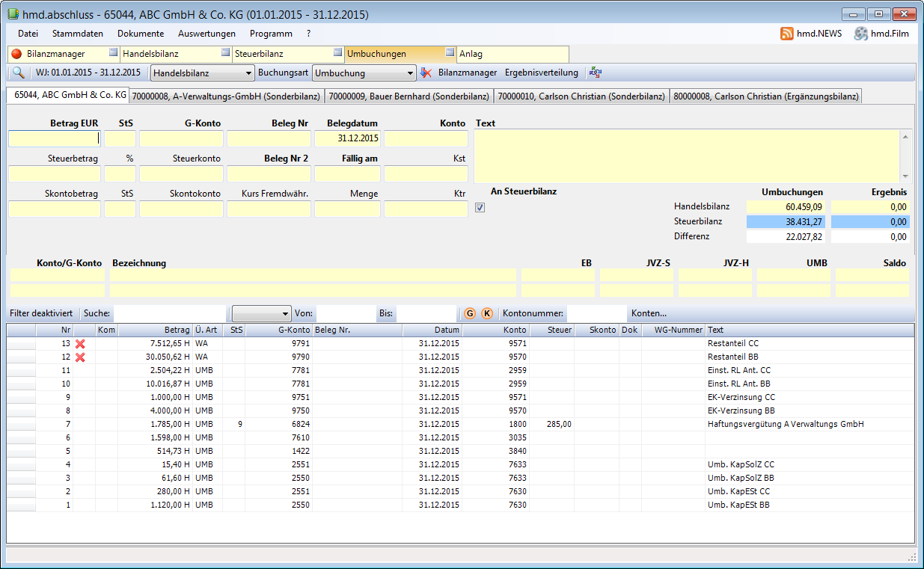
Task: Click the transfer icon after Ergebnisverteilung
Action: [x=596, y=73]
